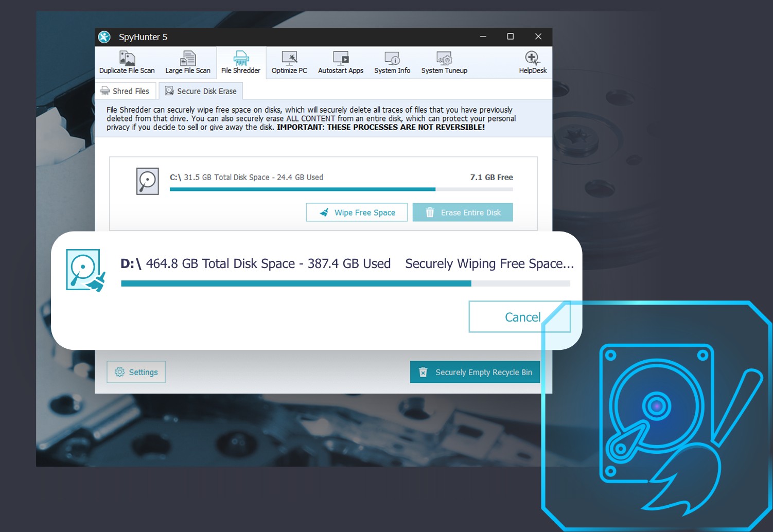Click the D:\ drive wiping icon
The height and width of the screenshot is (532, 773).
coord(84,270)
